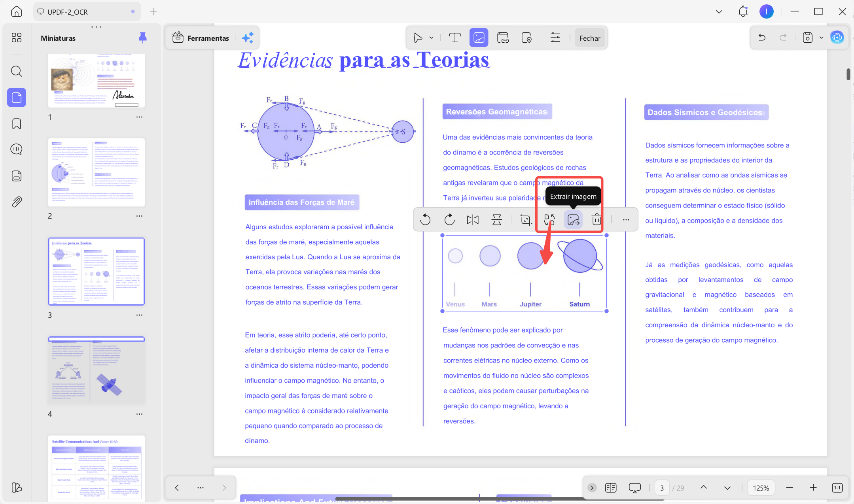Open the UPDF cloud assistant icon
Screen dimensions: 854x504
837,38
